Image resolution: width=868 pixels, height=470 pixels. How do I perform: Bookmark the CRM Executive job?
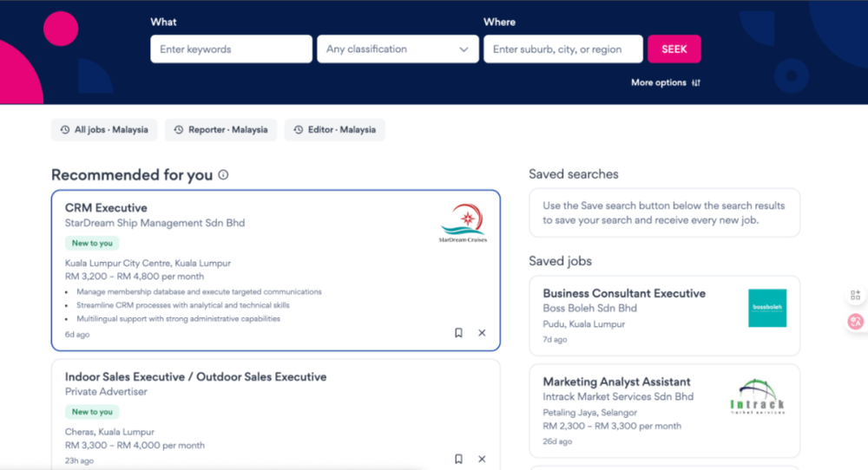click(458, 333)
